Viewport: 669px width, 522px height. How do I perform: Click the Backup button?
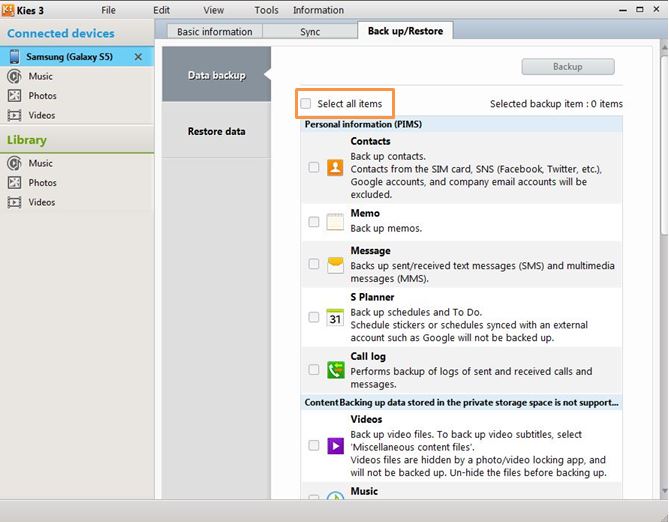tap(568, 67)
